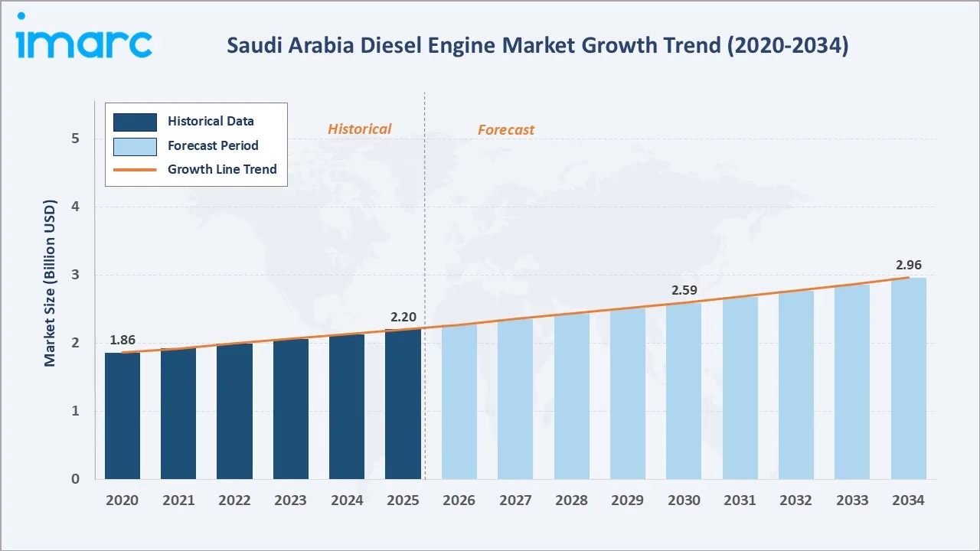Image resolution: width=980 pixels, height=551 pixels.
Task: Click the 'Market Size (Billion USD)' axis title
Action: (51, 283)
